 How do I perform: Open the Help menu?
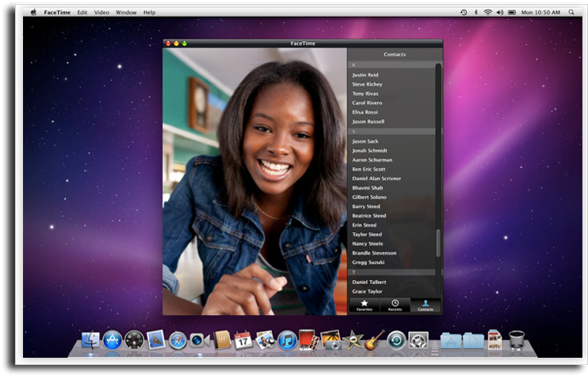(x=149, y=13)
